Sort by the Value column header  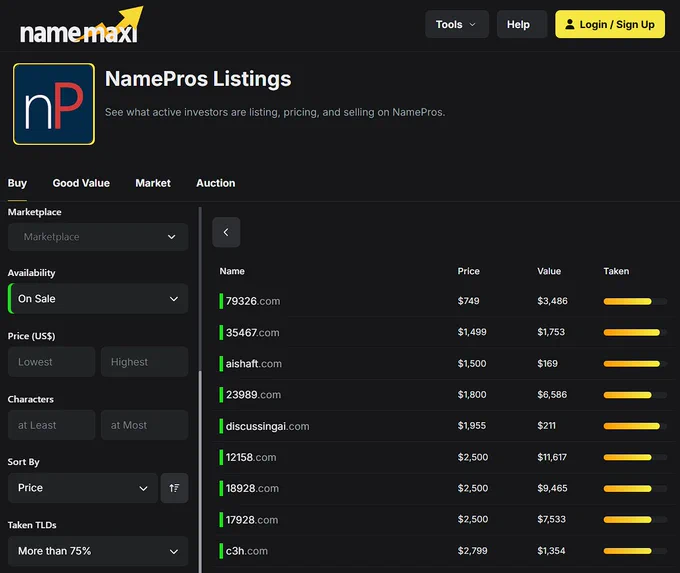pos(549,271)
